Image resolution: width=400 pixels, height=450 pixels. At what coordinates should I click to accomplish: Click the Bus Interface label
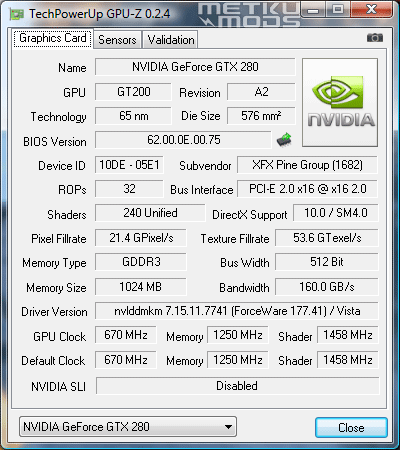(202, 190)
